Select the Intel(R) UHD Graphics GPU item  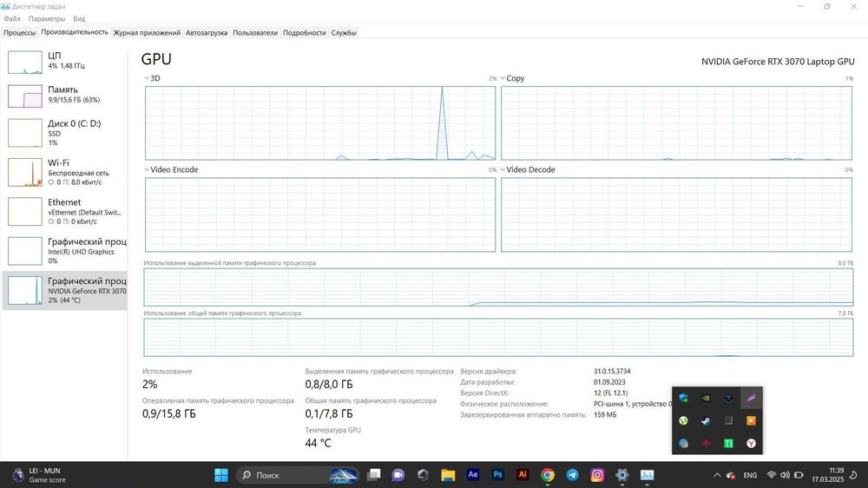pyautogui.click(x=65, y=250)
